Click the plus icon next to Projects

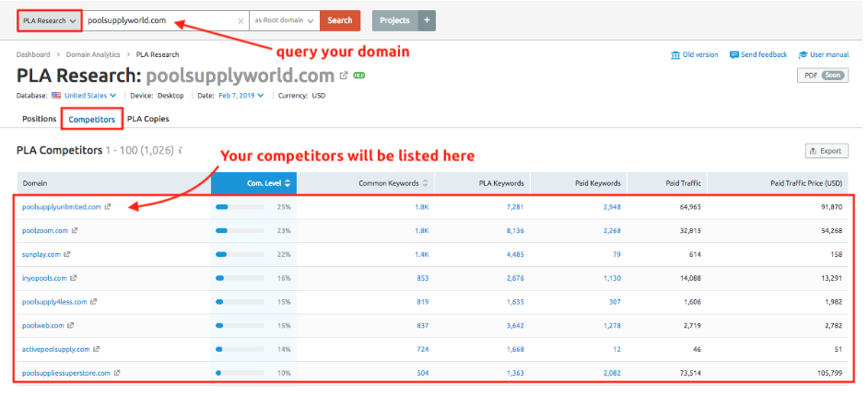(427, 20)
